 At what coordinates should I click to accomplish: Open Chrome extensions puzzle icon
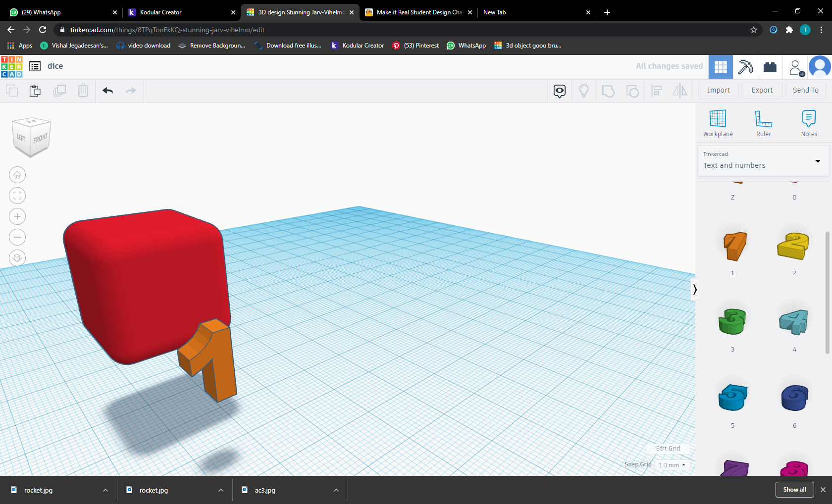coord(789,30)
